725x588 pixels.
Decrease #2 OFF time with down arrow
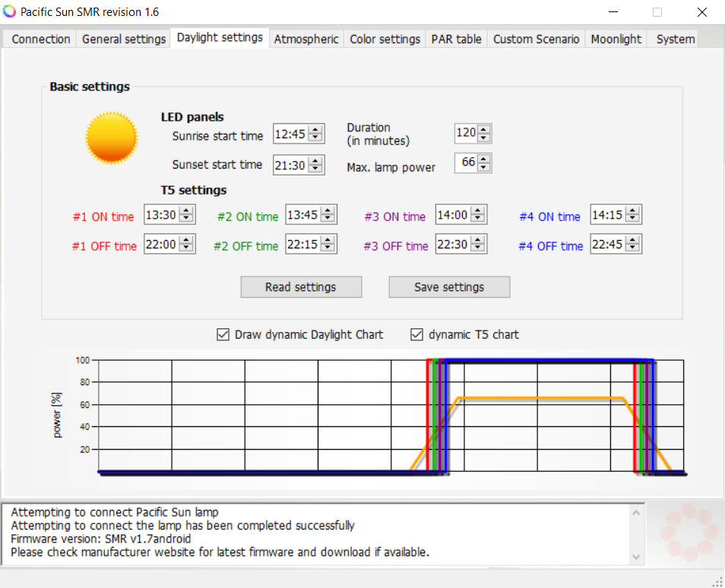[x=328, y=248]
